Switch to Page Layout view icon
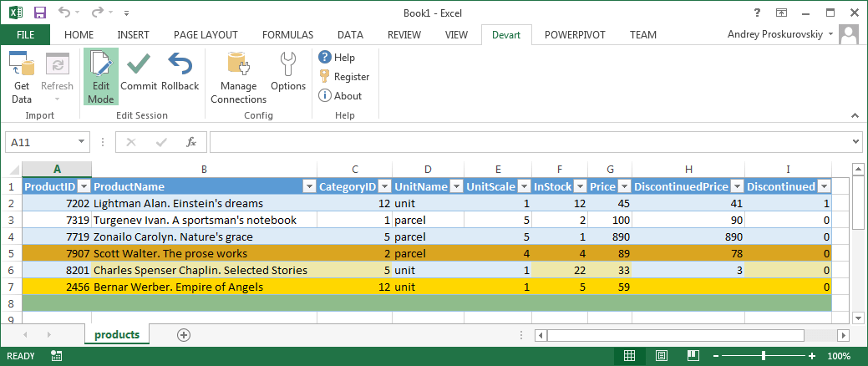 pyautogui.click(x=662, y=355)
